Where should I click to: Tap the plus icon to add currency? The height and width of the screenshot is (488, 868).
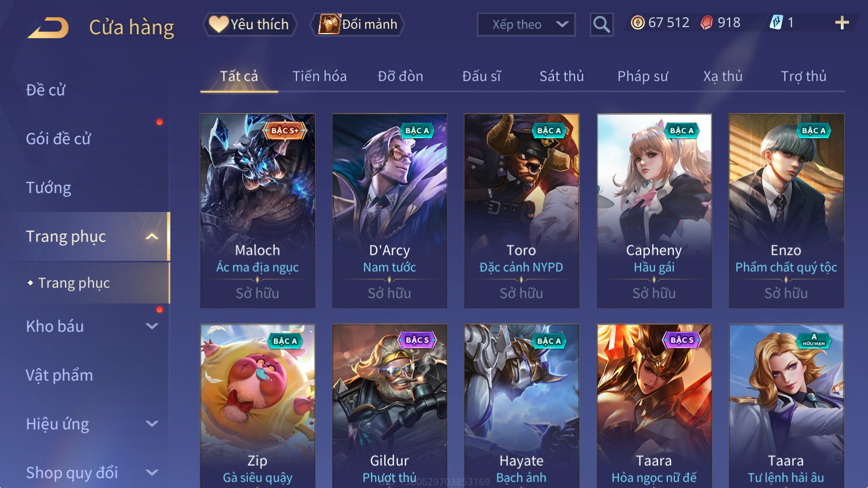tap(841, 23)
